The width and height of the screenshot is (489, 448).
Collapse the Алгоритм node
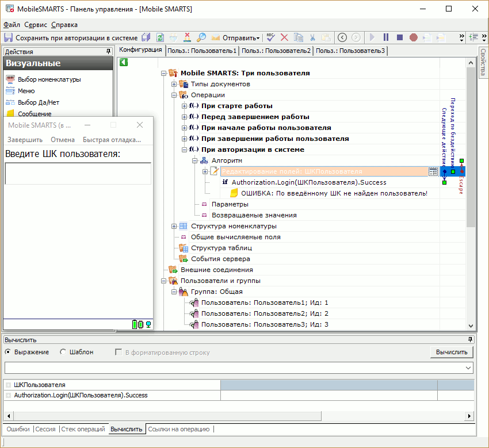click(194, 160)
